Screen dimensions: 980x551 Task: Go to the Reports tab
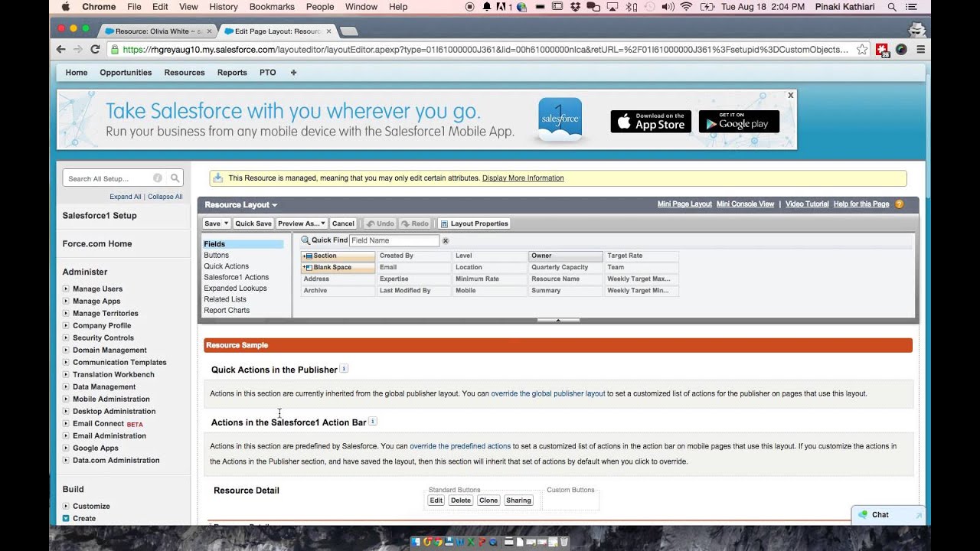232,73
